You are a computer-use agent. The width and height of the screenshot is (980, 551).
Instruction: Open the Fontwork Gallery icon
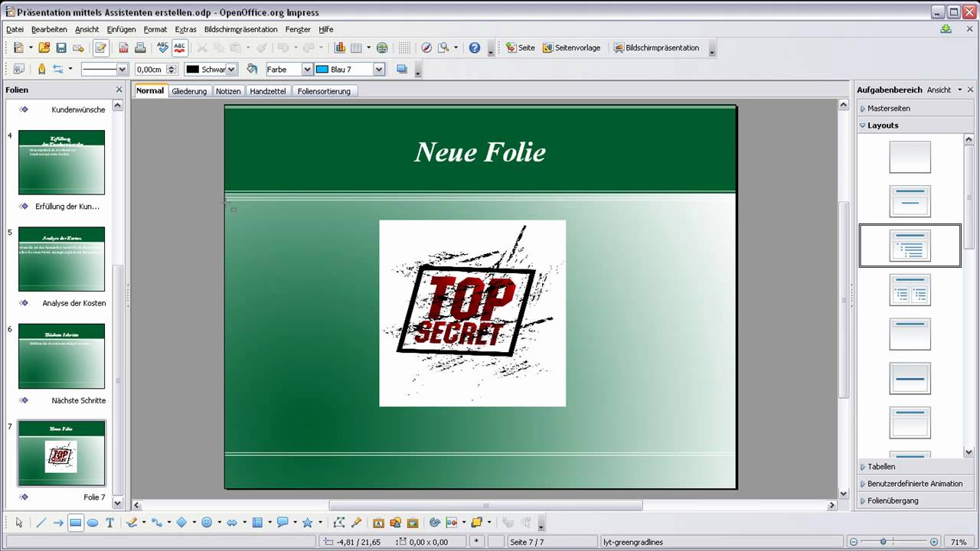378,523
